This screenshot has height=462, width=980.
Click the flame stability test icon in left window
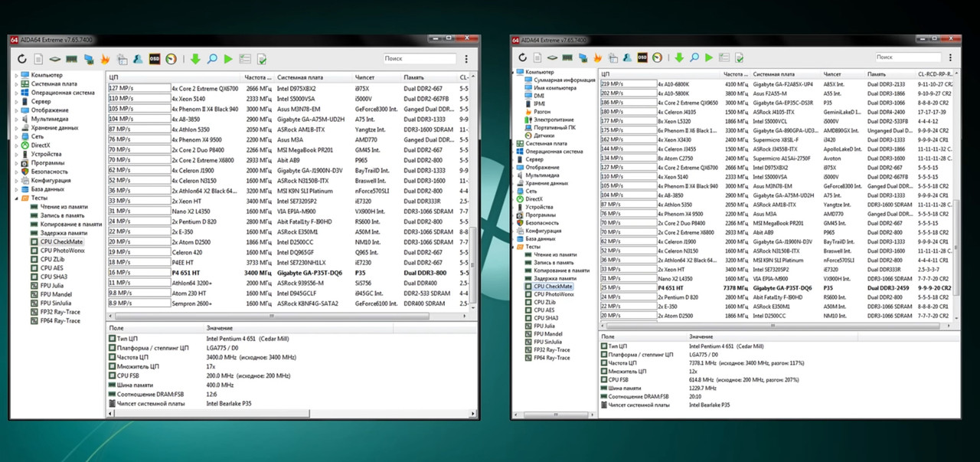(105, 59)
